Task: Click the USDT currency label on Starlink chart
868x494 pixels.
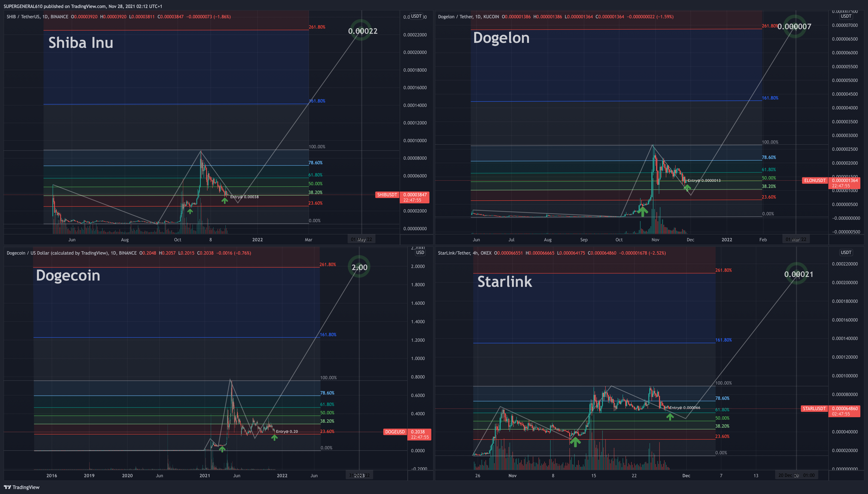Action: pyautogui.click(x=846, y=252)
